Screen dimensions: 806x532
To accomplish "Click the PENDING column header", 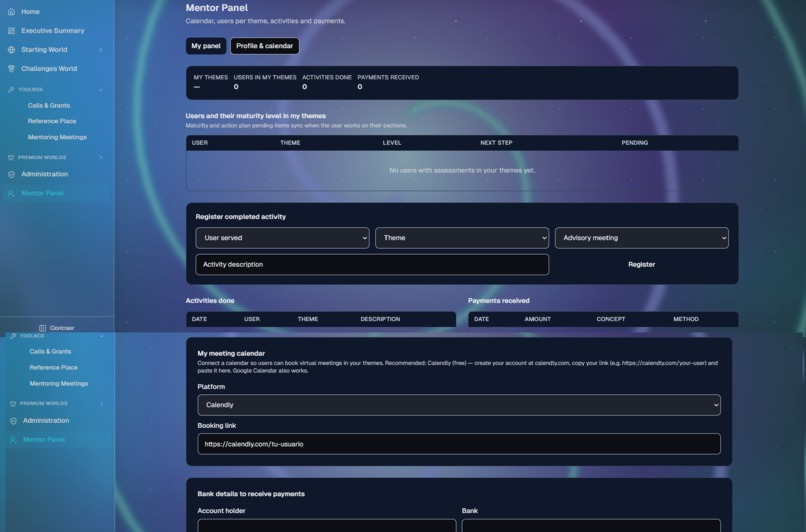I will (634, 143).
